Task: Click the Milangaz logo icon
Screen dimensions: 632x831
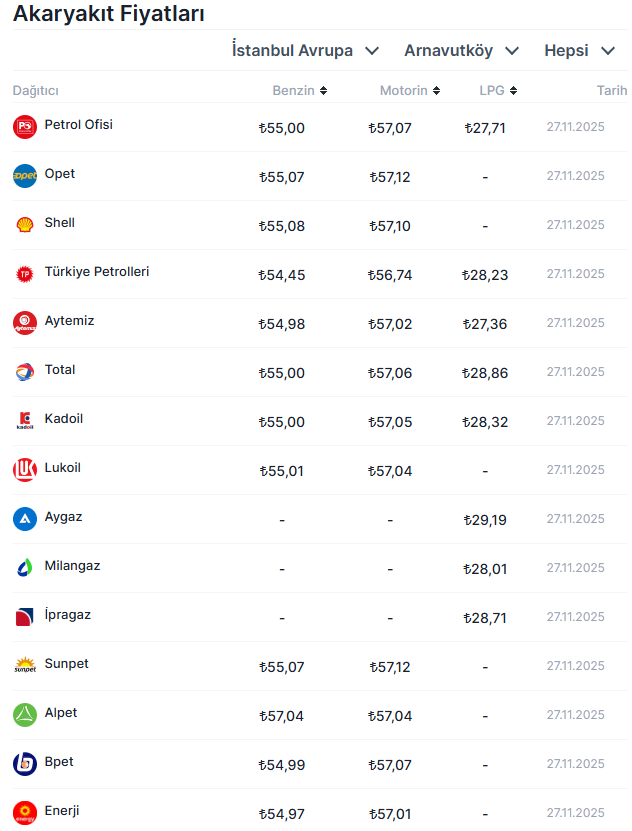Action: click(x=25, y=568)
